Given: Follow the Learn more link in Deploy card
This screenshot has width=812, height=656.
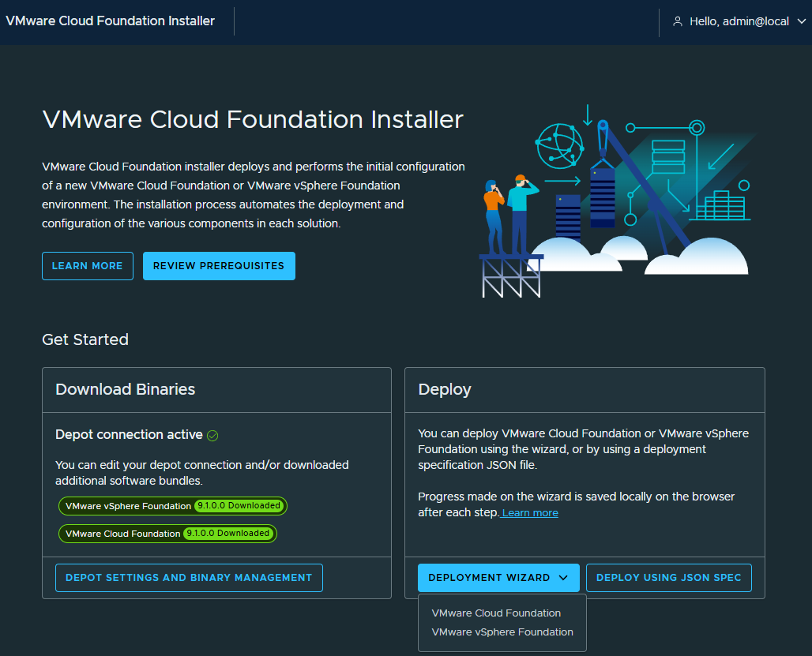Looking at the screenshot, I should pyautogui.click(x=530, y=512).
